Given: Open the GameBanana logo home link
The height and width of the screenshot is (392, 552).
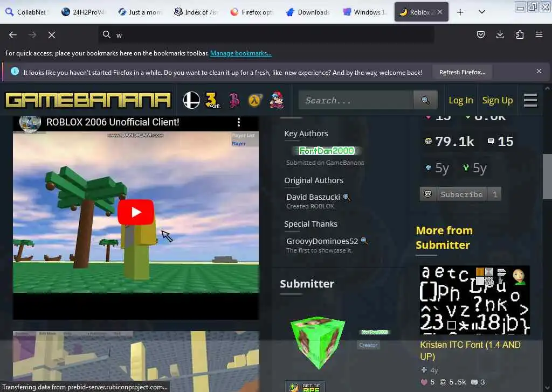Looking at the screenshot, I should point(88,100).
